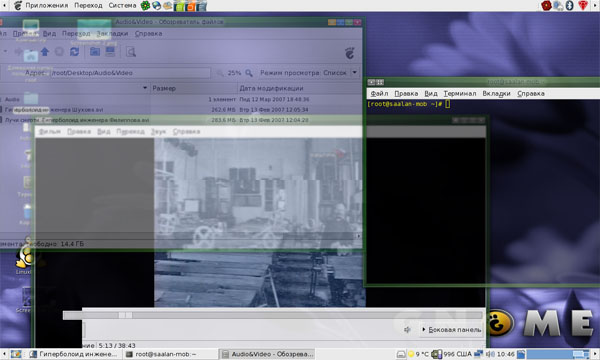Click the Show Desktop button in bottom panel
Viewport: 600px width, 360px height.
point(16,354)
